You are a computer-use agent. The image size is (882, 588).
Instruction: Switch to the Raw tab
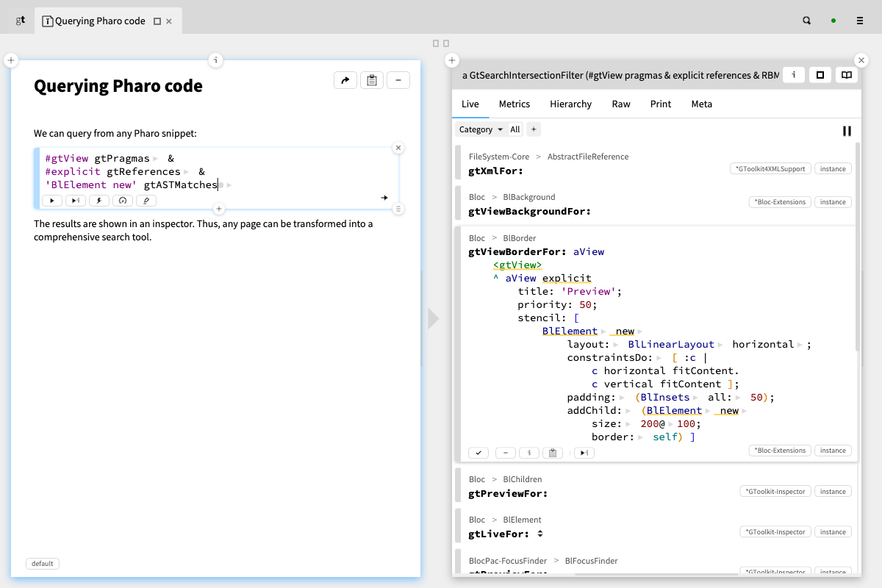click(x=621, y=104)
